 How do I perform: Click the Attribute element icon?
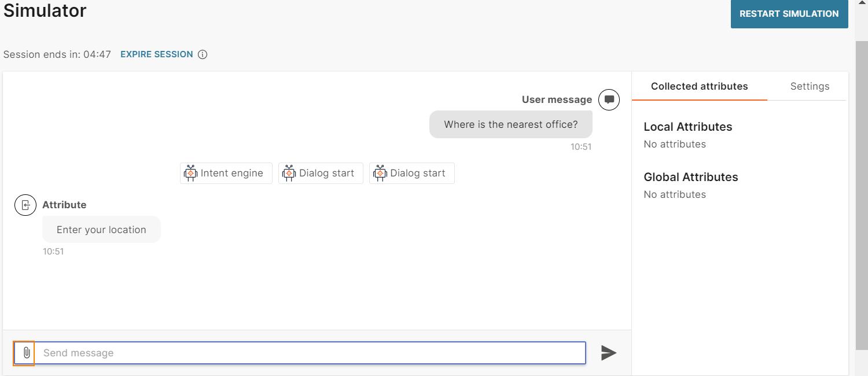pos(25,205)
